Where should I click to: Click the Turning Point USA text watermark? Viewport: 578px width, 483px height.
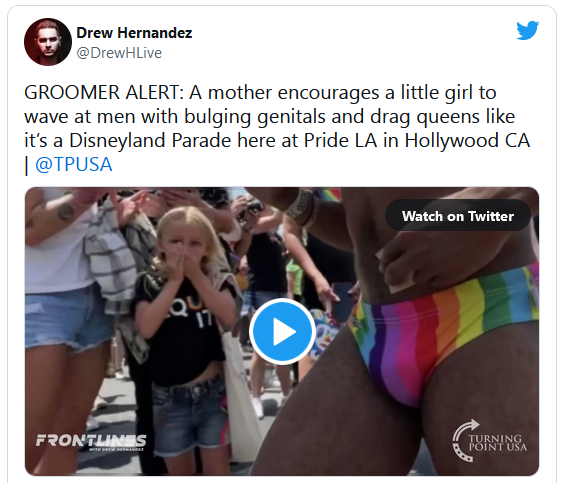pyautogui.click(x=497, y=443)
